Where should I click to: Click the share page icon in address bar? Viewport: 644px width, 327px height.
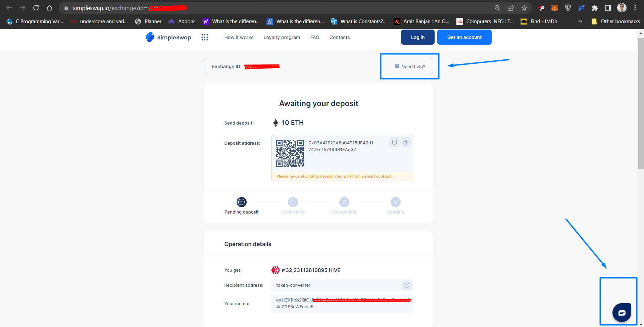(511, 8)
